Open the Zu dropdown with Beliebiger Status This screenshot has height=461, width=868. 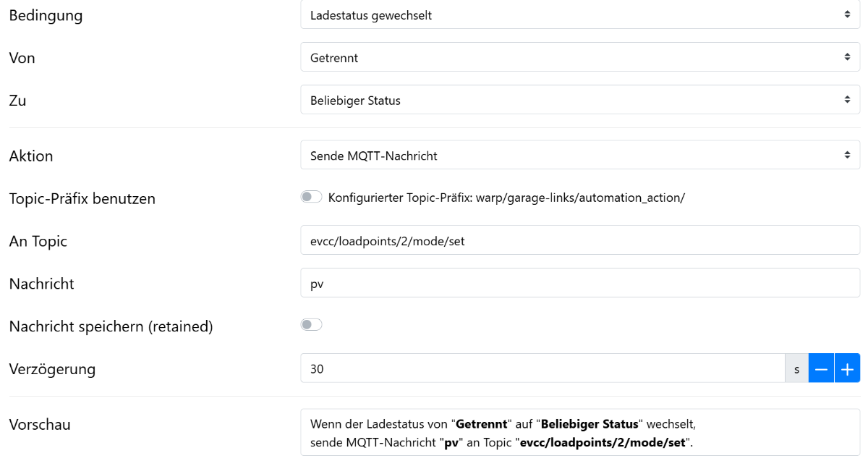pyautogui.click(x=579, y=100)
